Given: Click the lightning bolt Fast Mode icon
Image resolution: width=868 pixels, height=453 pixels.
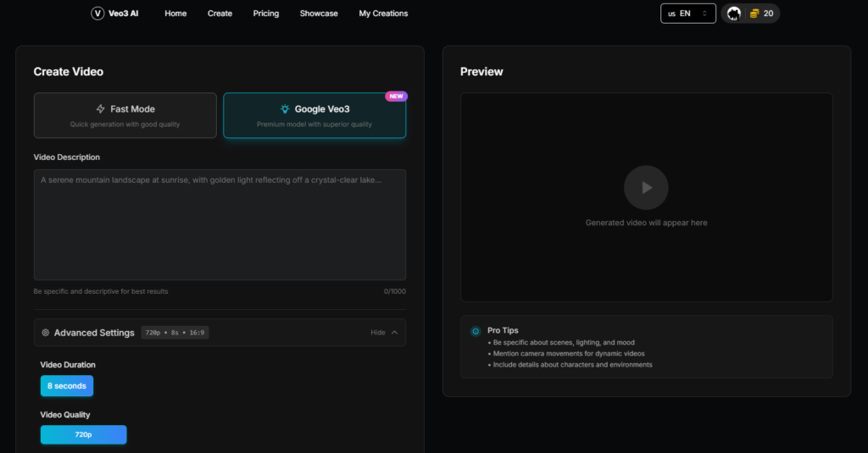Looking at the screenshot, I should tap(100, 109).
